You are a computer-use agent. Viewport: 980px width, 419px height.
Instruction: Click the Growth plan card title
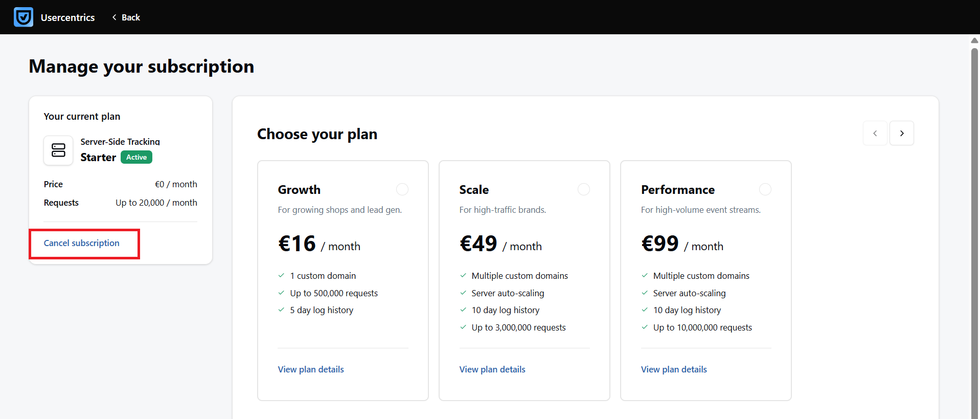point(299,190)
